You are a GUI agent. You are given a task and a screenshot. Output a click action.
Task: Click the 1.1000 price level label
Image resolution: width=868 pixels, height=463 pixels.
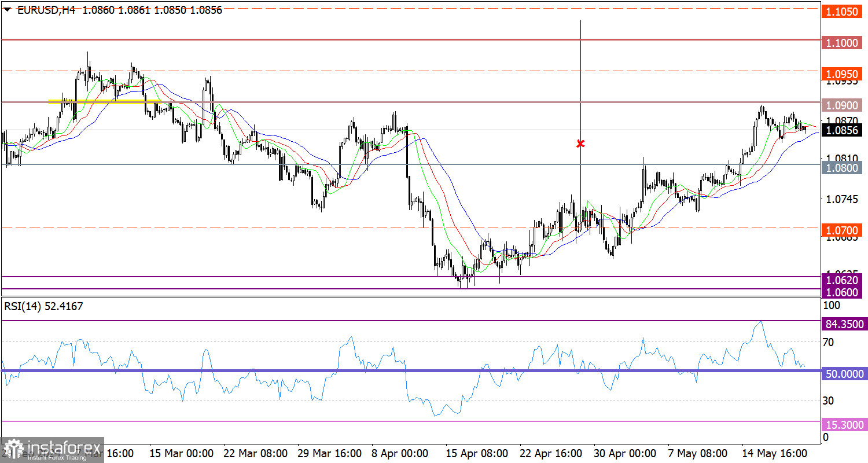pyautogui.click(x=841, y=43)
